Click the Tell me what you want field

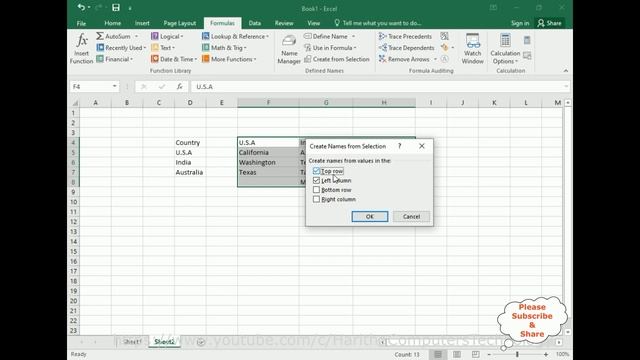(x=379, y=23)
